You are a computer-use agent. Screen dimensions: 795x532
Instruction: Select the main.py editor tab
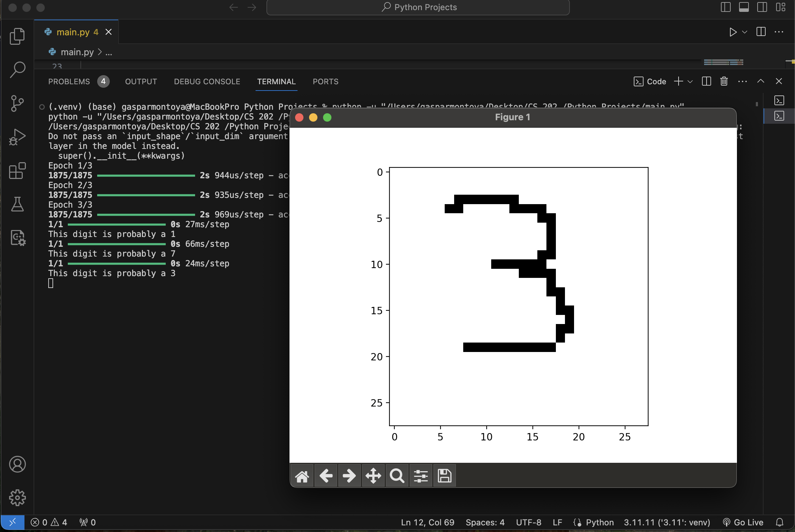[77, 32]
